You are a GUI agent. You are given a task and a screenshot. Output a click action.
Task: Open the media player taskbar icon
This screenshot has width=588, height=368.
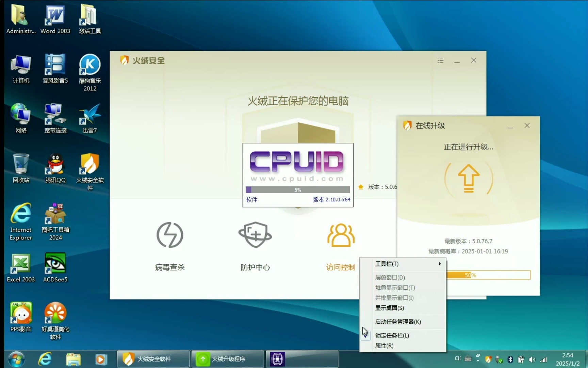tap(101, 359)
